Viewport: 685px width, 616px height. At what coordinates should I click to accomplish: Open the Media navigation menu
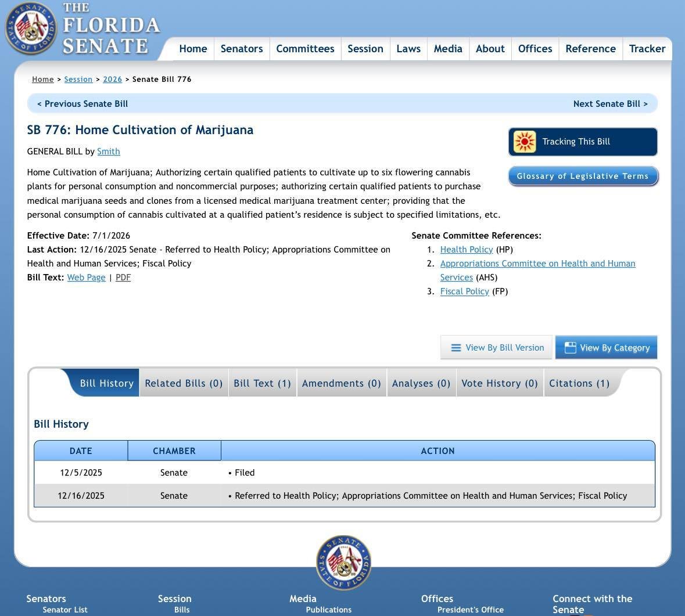448,49
